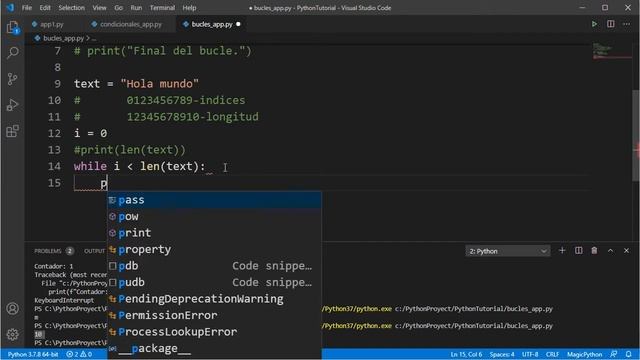Open the Extensions view
Screen dimensions: 640x360
[x=13, y=131]
